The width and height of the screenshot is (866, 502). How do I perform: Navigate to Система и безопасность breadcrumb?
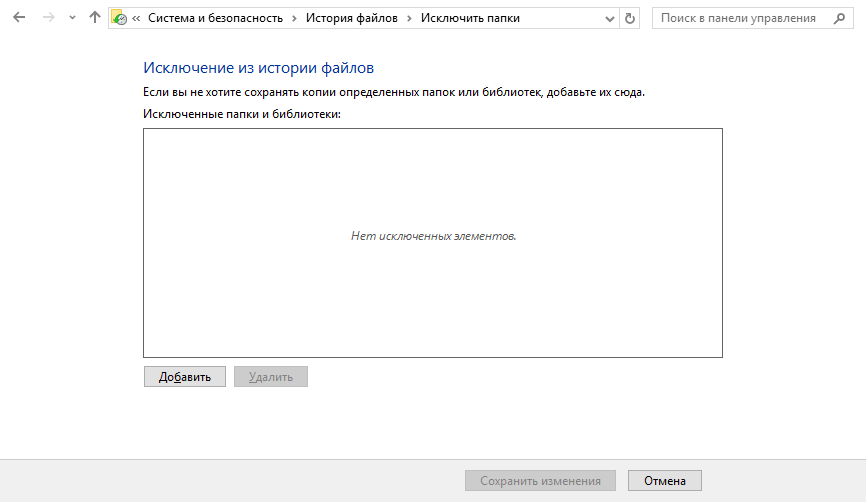point(215,18)
